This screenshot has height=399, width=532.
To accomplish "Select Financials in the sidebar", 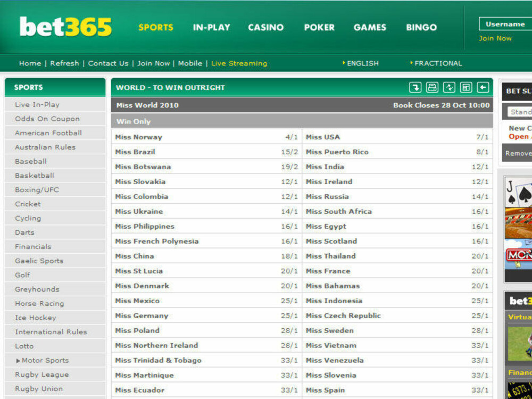I will [55, 247].
